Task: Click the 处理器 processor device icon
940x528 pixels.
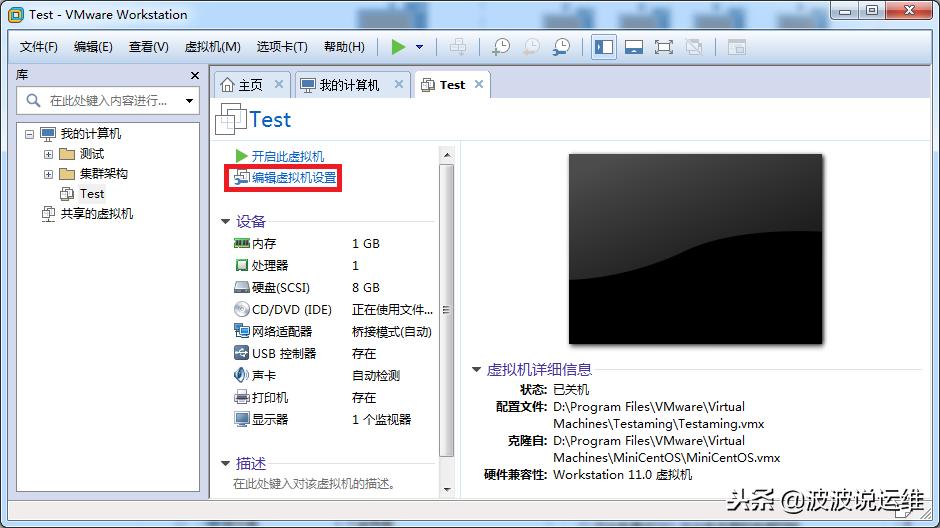Action: tap(242, 265)
